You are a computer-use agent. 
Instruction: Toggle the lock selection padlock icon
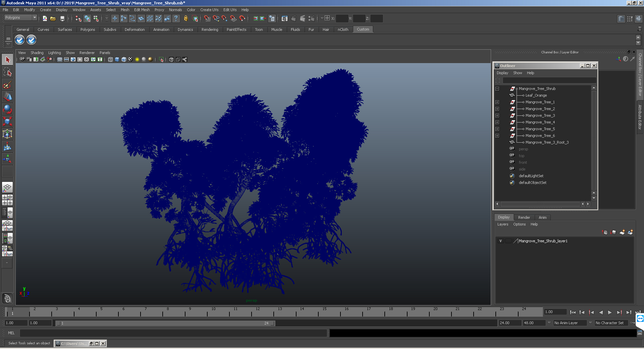click(x=185, y=18)
